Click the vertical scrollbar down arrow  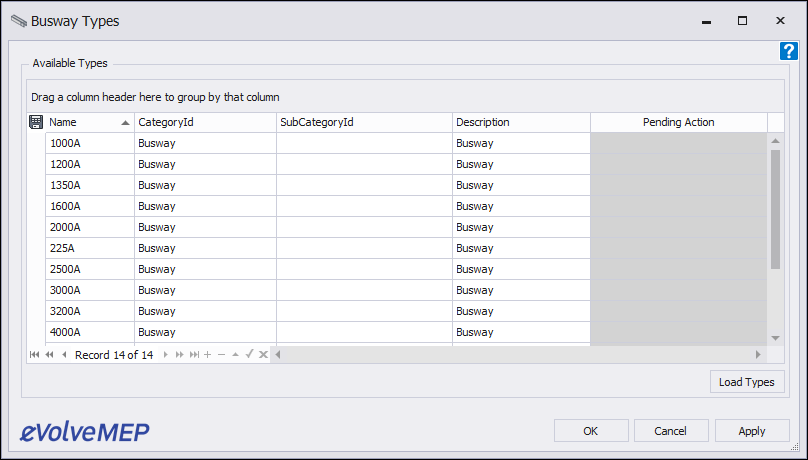[776, 338]
